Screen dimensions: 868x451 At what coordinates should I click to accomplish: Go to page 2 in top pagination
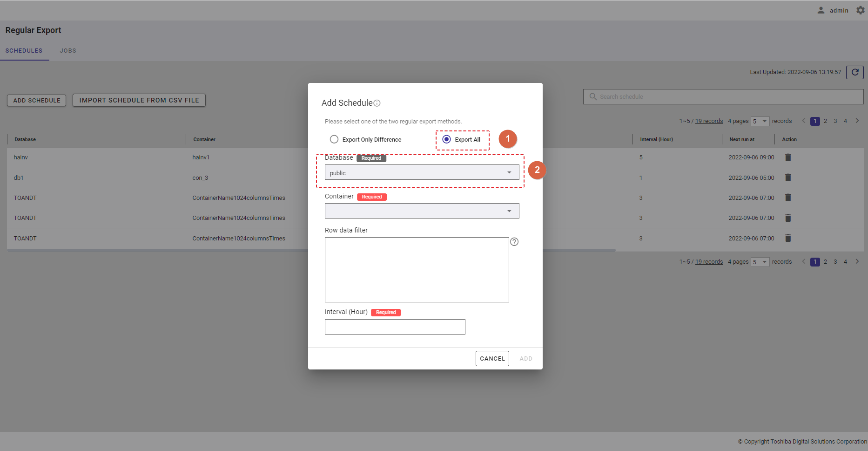coord(825,121)
